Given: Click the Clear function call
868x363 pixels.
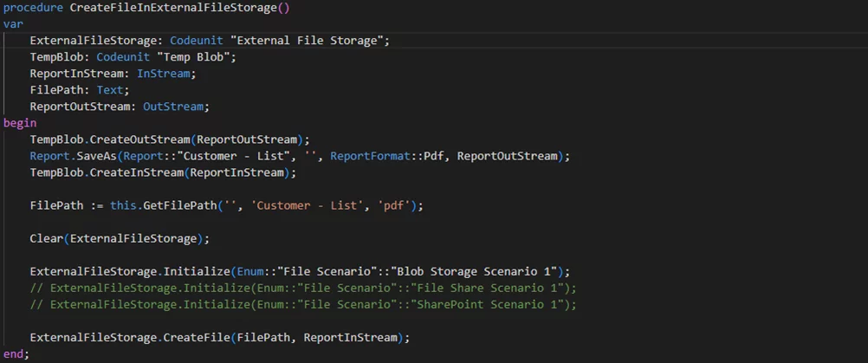Looking at the screenshot, I should 47,238.
